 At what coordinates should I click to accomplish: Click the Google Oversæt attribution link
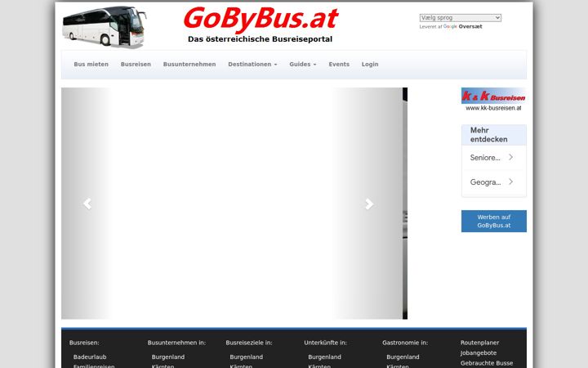click(463, 27)
